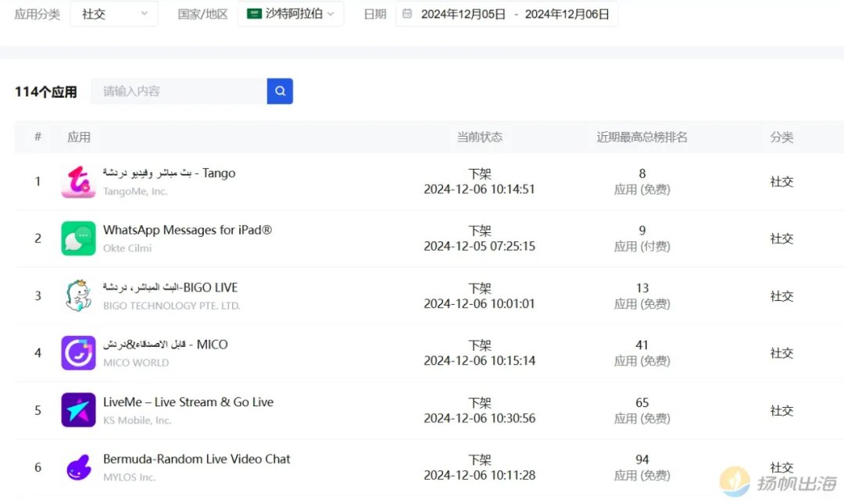Click the MICO app icon
844x504 pixels.
[x=78, y=353]
